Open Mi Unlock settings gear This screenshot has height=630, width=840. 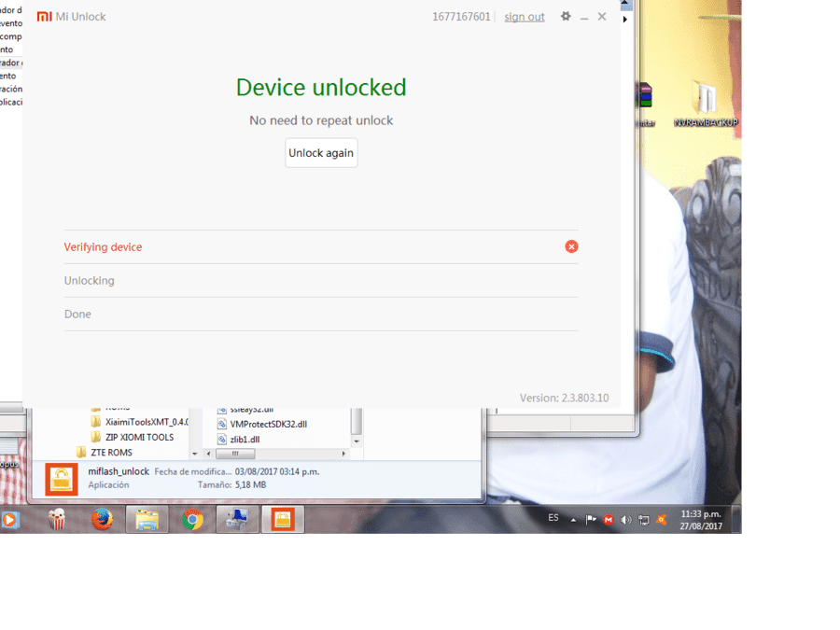point(566,16)
